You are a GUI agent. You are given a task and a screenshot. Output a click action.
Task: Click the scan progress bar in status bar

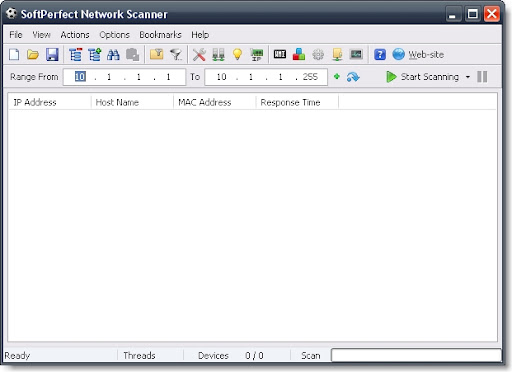click(x=416, y=355)
